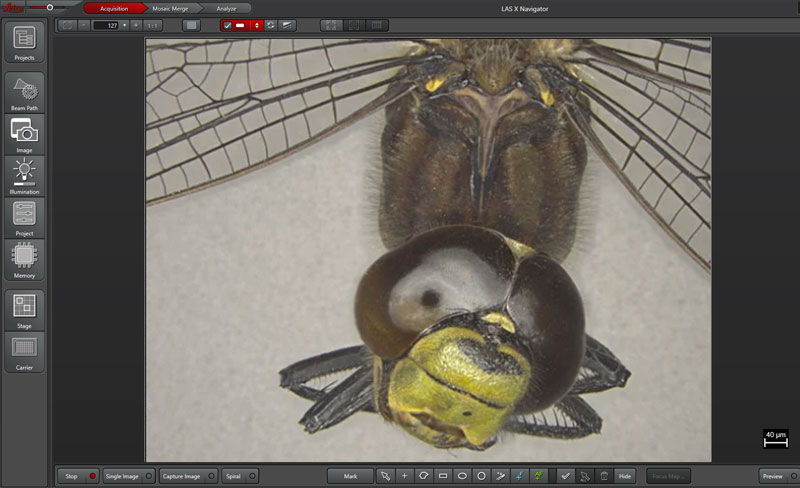Switch to the Analyze tab
Image resolution: width=800 pixels, height=488 pixels.
226,8
